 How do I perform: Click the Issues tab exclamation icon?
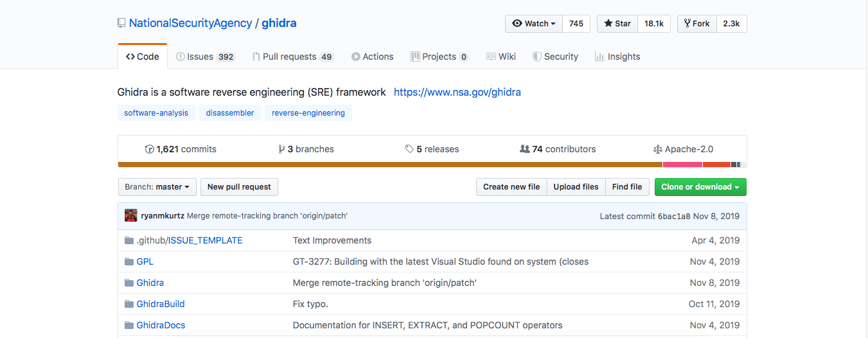click(181, 57)
